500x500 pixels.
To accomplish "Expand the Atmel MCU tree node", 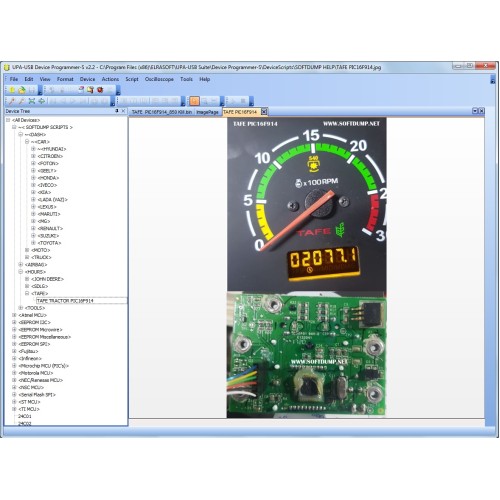I will (14, 315).
